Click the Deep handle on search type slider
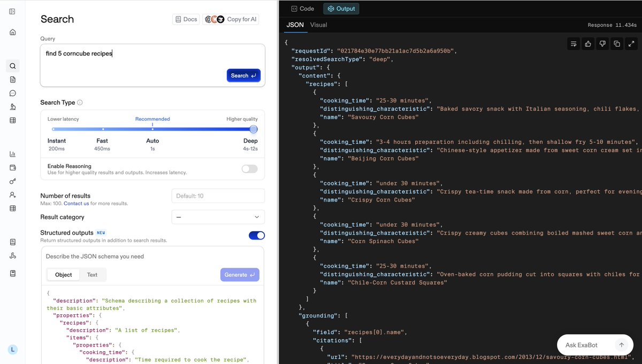Viewport: 642px width, 364px height. 254,129
